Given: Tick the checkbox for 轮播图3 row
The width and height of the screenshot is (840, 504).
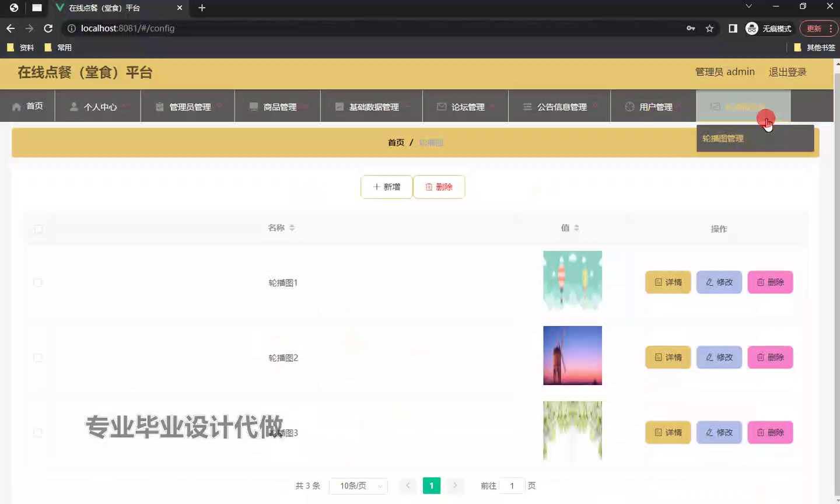Looking at the screenshot, I should (38, 432).
